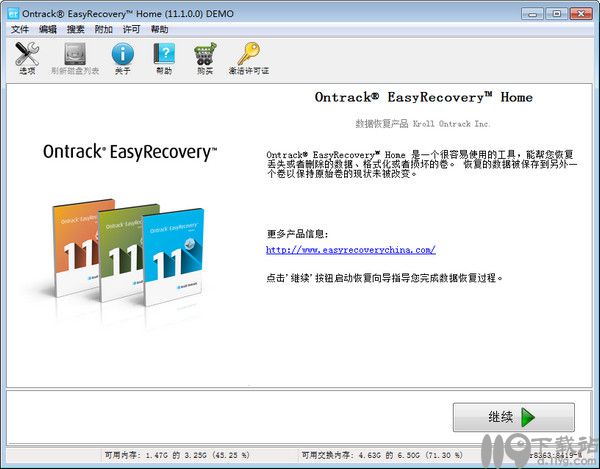This screenshot has height=469, width=600.
Task: Click the Activate License (激活许可证) key icon
Action: [x=249, y=58]
